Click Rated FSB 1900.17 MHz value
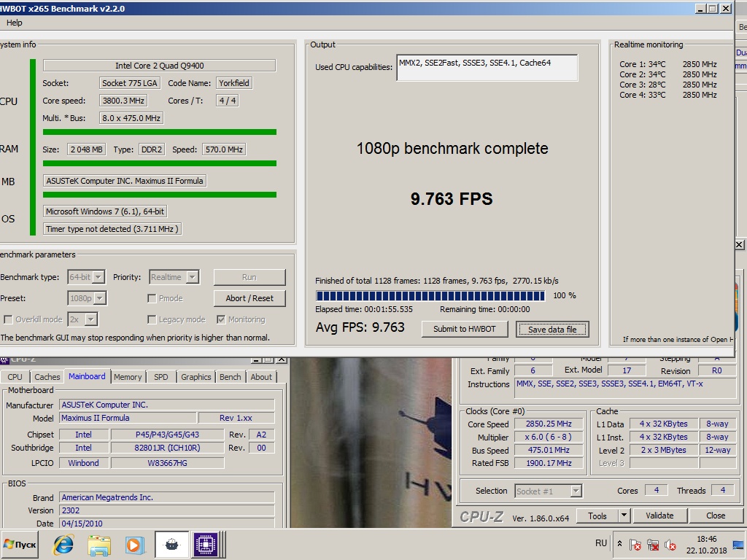Screen dimensions: 747x560 549,463
